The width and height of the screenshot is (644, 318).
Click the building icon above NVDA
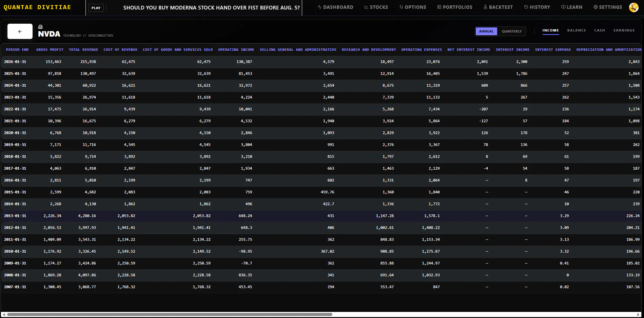[x=40, y=27]
